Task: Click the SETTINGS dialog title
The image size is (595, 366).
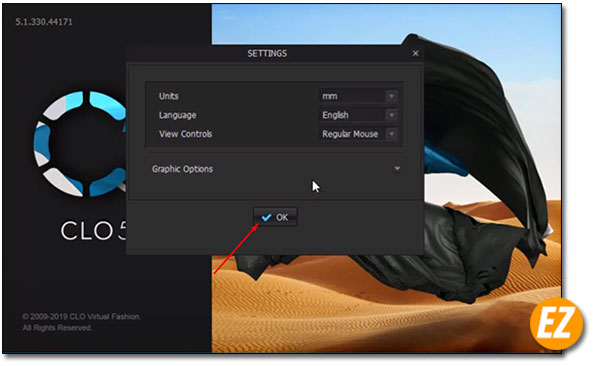Action: tap(267, 53)
